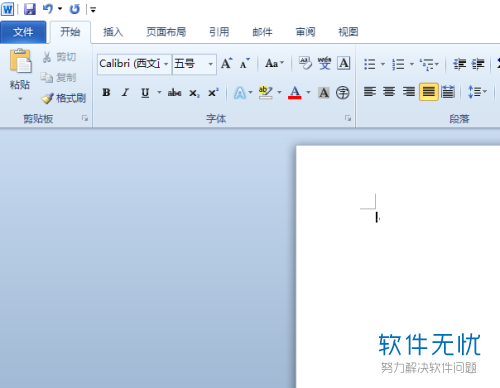500x388 pixels.
Task: Switch to the 开始 (Home) tab
Action: click(70, 32)
